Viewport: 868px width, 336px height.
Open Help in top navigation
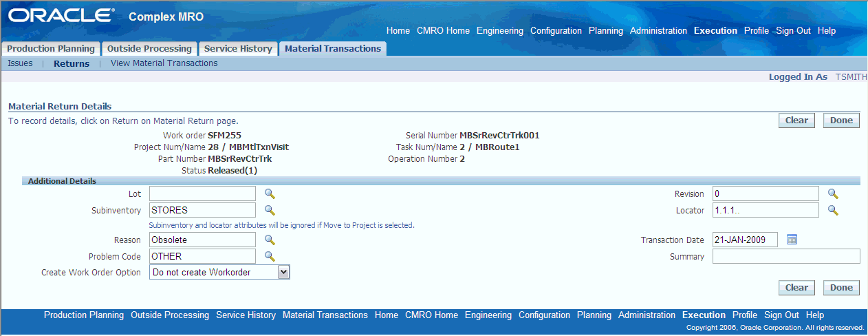point(827,31)
